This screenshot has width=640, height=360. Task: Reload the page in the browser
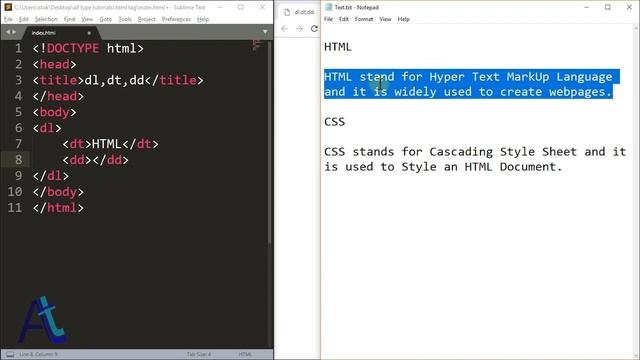click(x=314, y=29)
